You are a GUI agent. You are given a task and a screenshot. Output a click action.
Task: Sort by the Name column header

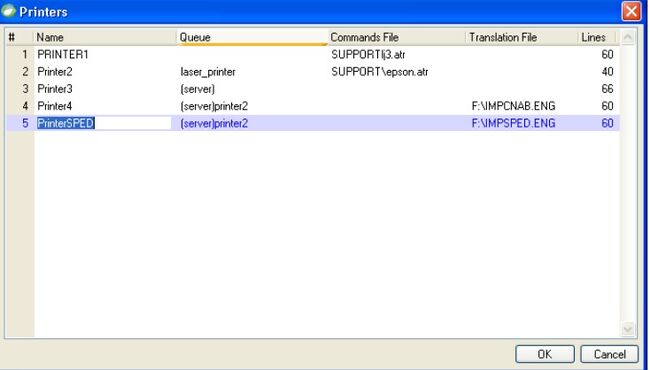105,37
